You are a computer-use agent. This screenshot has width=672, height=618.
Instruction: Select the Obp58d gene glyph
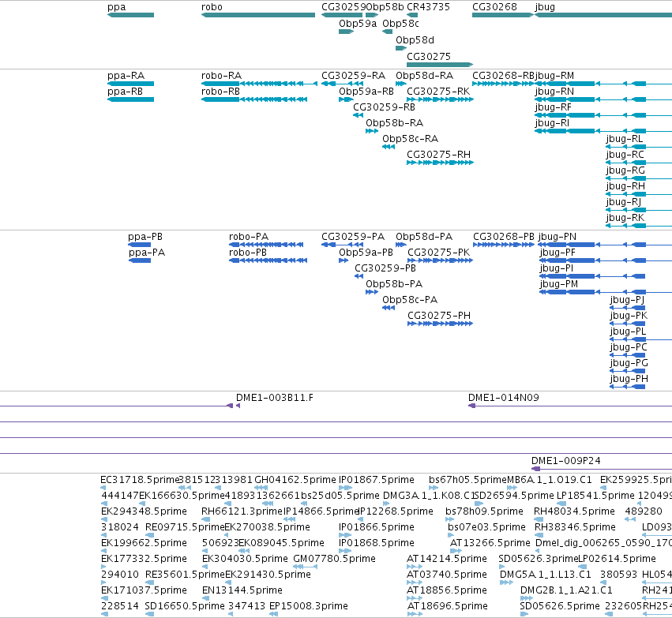click(401, 48)
